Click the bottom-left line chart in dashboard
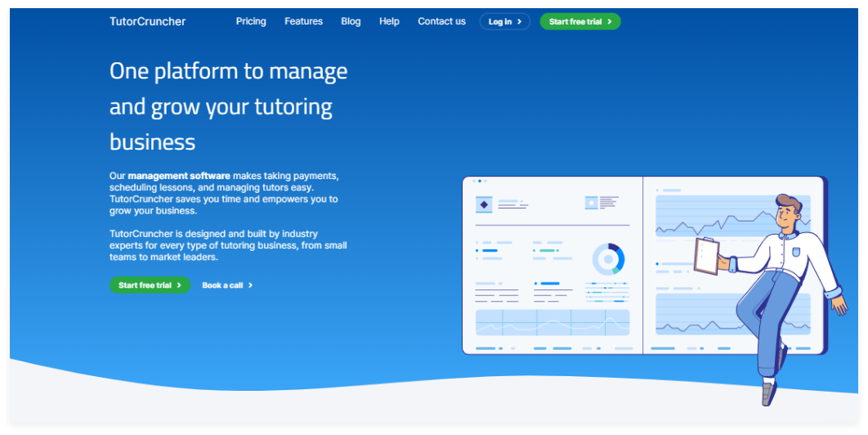This screenshot has width=868, height=435. point(553,323)
